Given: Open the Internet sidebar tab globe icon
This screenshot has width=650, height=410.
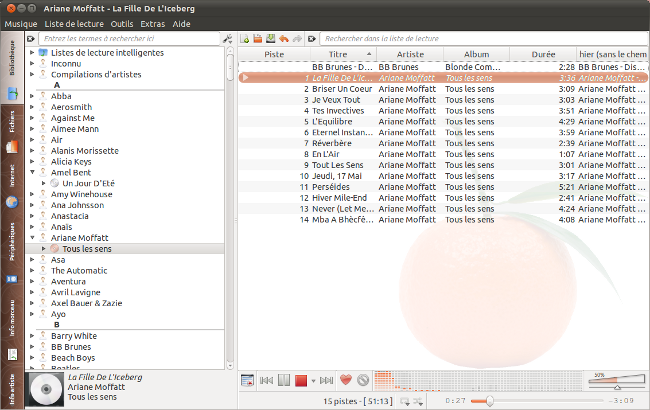Looking at the screenshot, I should [12, 202].
